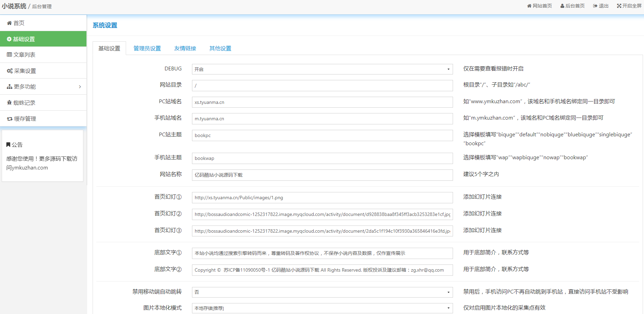Click the 底部文字② copyright input
The image size is (644, 314).
tap(322, 270)
